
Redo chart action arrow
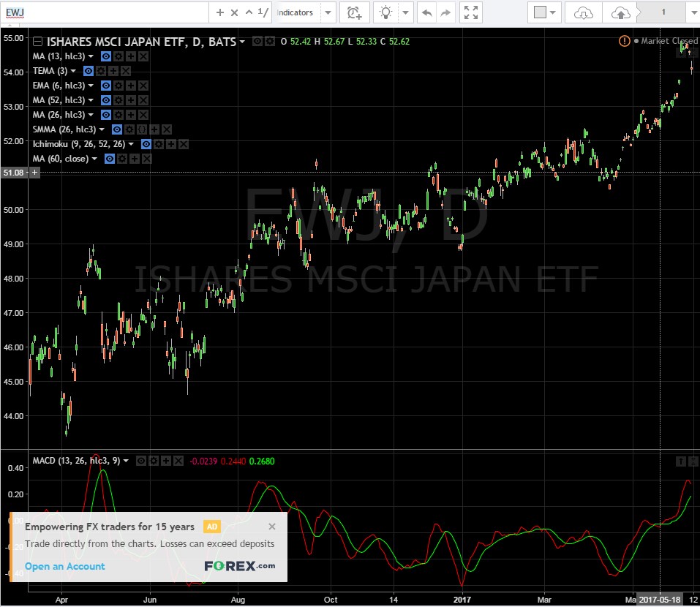[x=445, y=12]
